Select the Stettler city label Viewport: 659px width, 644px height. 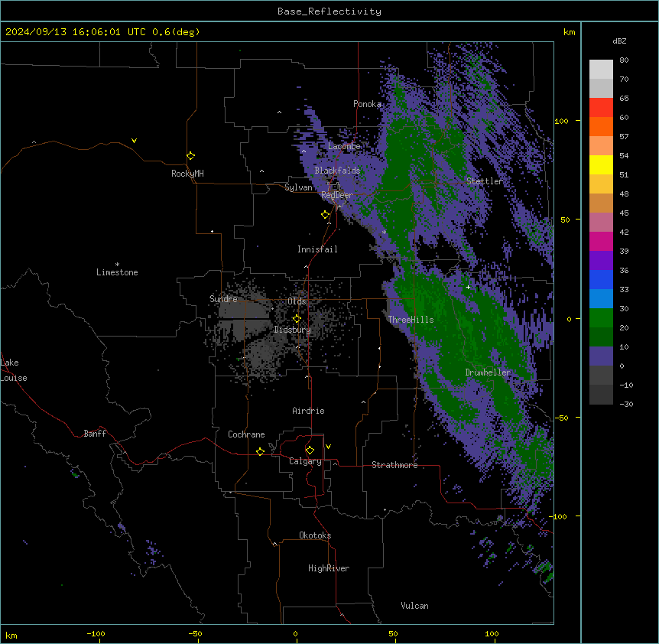(485, 181)
